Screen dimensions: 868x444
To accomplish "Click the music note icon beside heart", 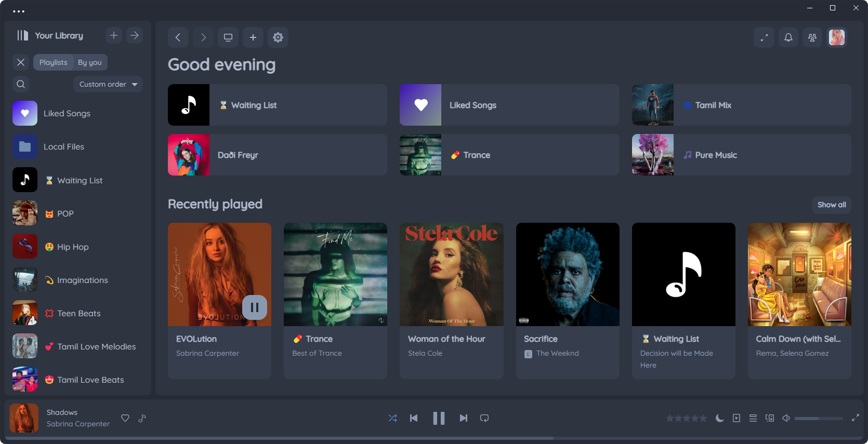I will (142, 418).
